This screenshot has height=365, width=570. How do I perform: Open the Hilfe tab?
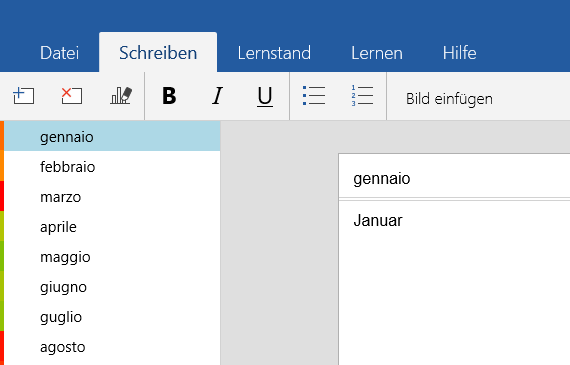(x=459, y=53)
